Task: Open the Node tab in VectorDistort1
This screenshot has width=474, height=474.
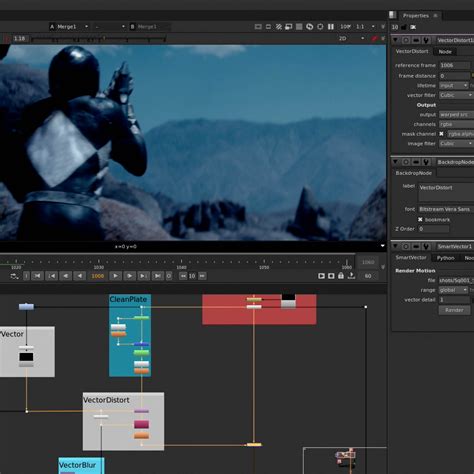Action: tap(445, 52)
